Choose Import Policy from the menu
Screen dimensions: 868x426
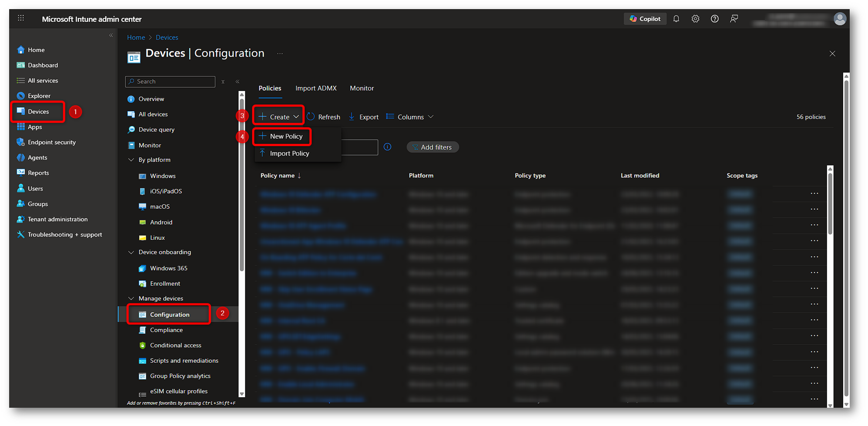point(289,153)
